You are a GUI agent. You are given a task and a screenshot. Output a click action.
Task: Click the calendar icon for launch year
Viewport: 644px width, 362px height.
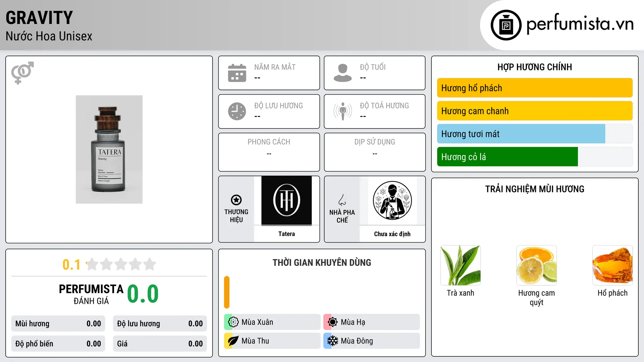pos(237,73)
